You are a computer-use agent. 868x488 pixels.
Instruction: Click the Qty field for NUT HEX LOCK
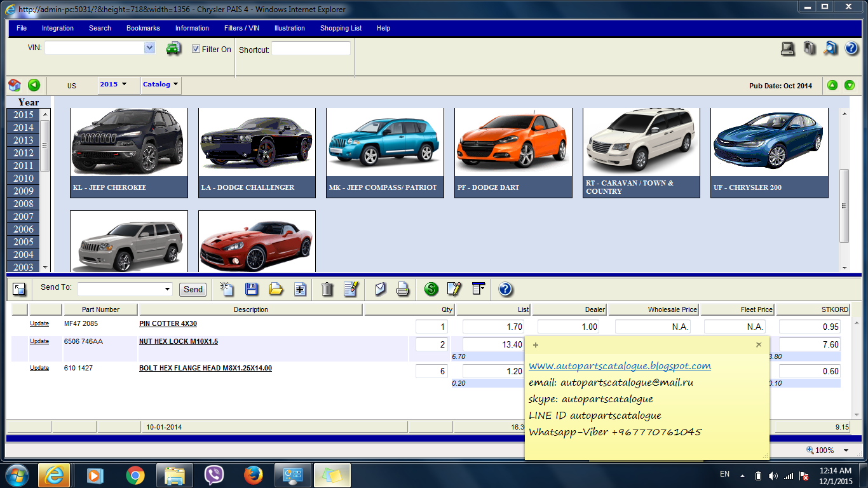[431, 344]
